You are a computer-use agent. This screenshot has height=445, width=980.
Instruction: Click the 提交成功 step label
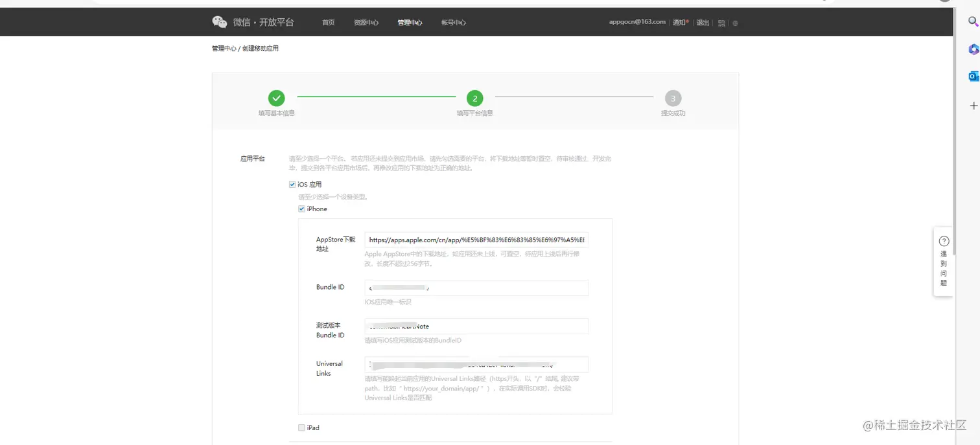(x=673, y=113)
